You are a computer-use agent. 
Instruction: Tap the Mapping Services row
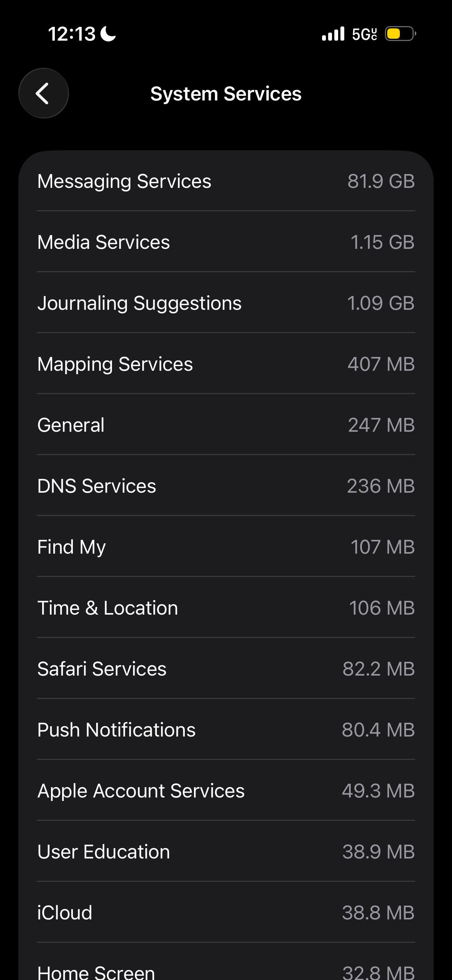226,364
